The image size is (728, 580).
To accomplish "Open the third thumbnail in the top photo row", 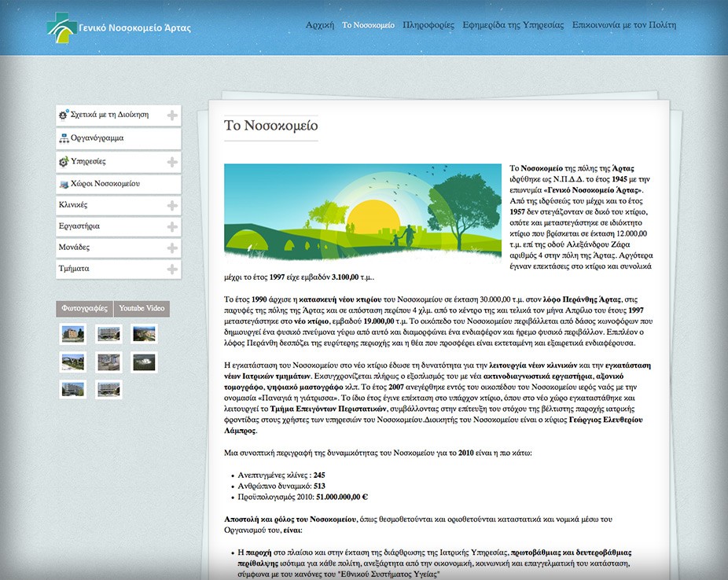I will coord(144,334).
